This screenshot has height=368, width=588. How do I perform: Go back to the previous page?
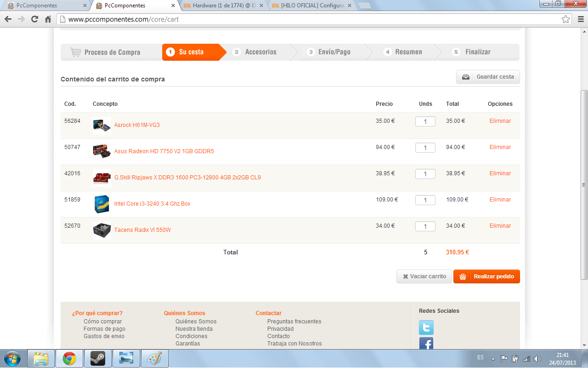click(8, 19)
